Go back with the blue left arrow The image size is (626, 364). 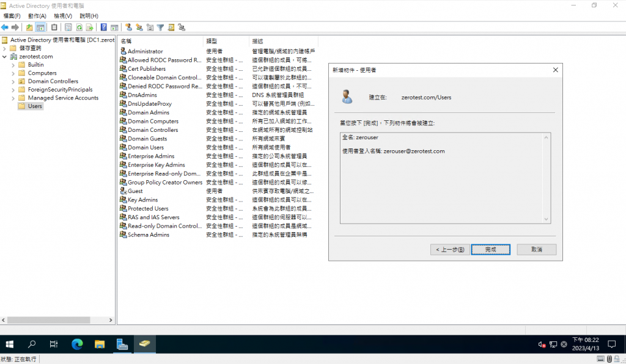pos(5,27)
